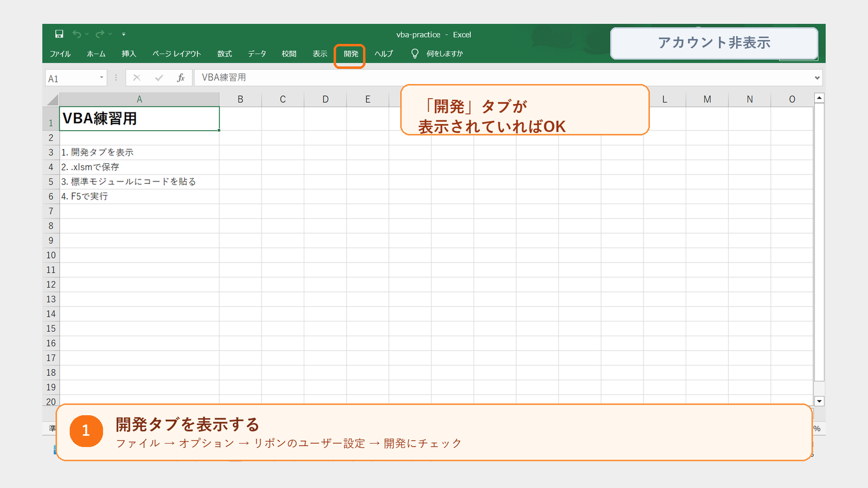Select column N header
Image resolution: width=868 pixels, height=488 pixels.
click(750, 99)
